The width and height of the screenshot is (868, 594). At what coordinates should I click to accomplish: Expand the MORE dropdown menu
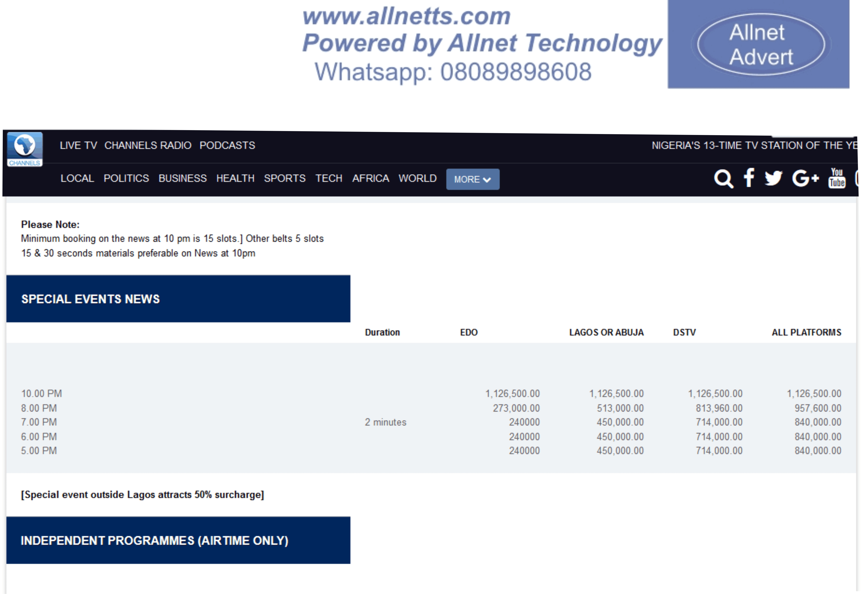click(x=472, y=180)
